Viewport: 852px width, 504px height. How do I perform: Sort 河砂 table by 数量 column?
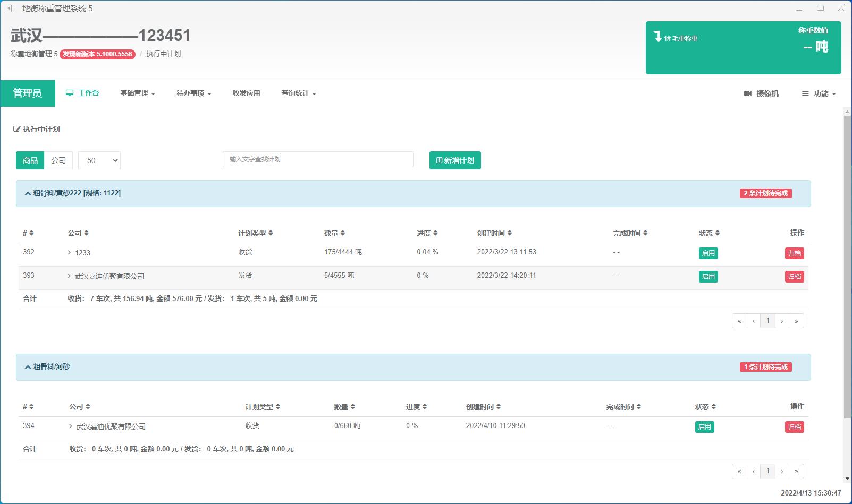pos(345,407)
